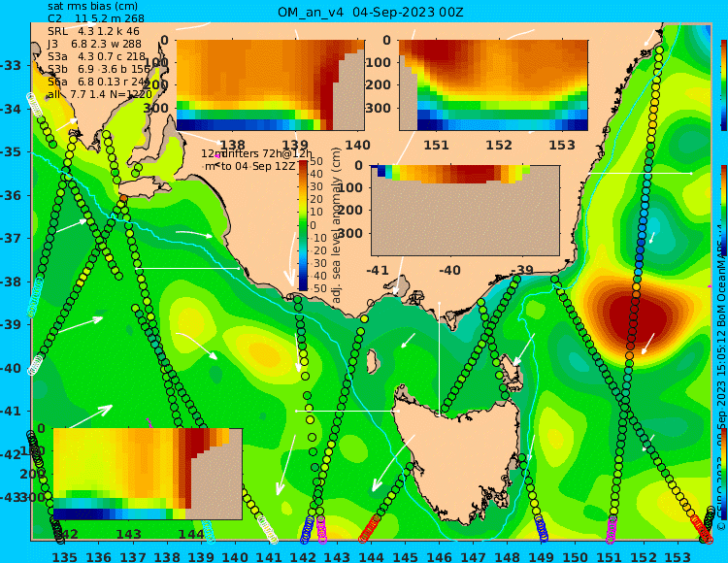The height and width of the screenshot is (563, 728).
Task: Click the -40 tick label in middle inset
Action: pyautogui.click(x=449, y=270)
